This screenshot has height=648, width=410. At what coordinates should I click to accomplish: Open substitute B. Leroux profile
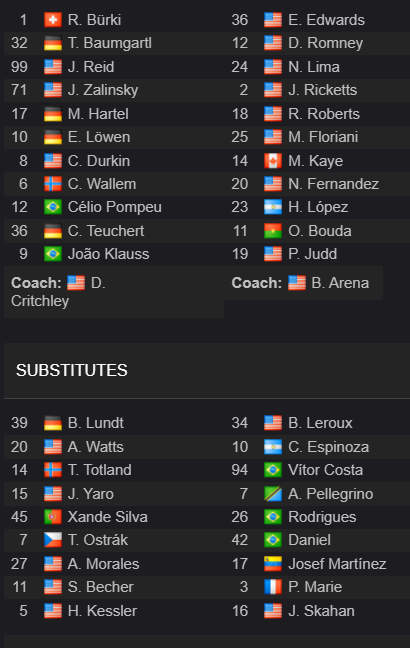[x=320, y=423]
